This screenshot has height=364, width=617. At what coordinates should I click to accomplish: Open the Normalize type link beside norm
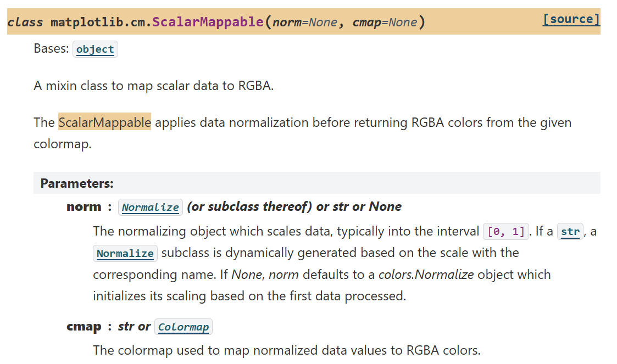point(151,207)
